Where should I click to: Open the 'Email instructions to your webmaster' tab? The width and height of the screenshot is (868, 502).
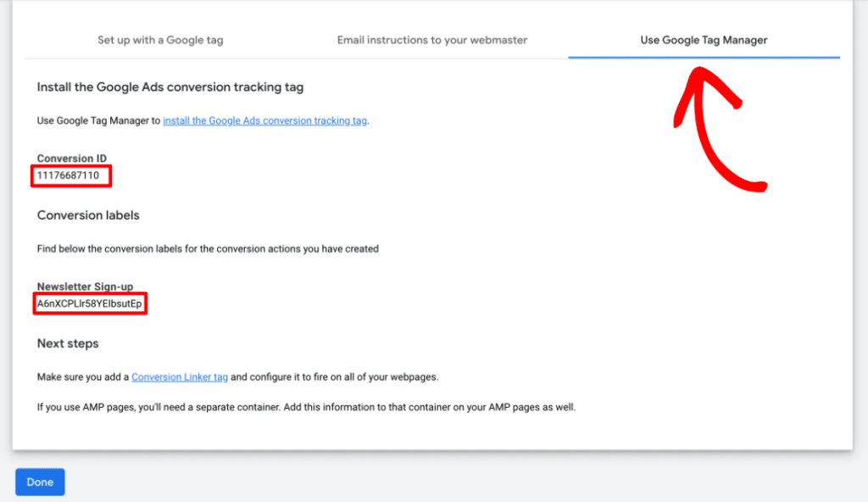432,39
